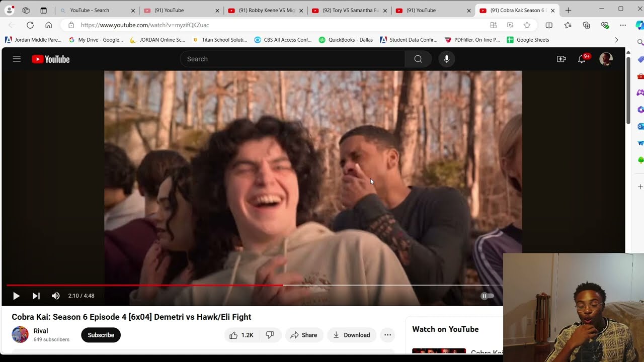The width and height of the screenshot is (644, 362).
Task: Open the Workspaces icon
Action: click(x=26, y=10)
